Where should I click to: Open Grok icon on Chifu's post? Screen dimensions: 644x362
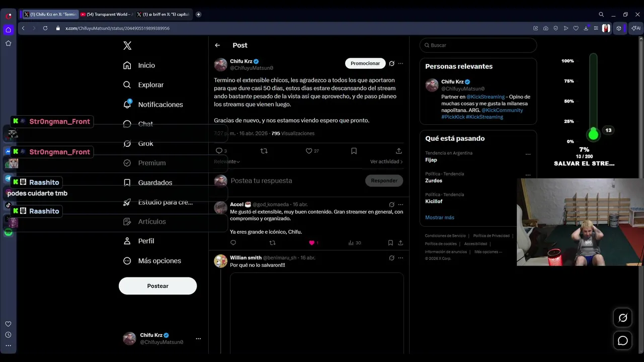391,63
